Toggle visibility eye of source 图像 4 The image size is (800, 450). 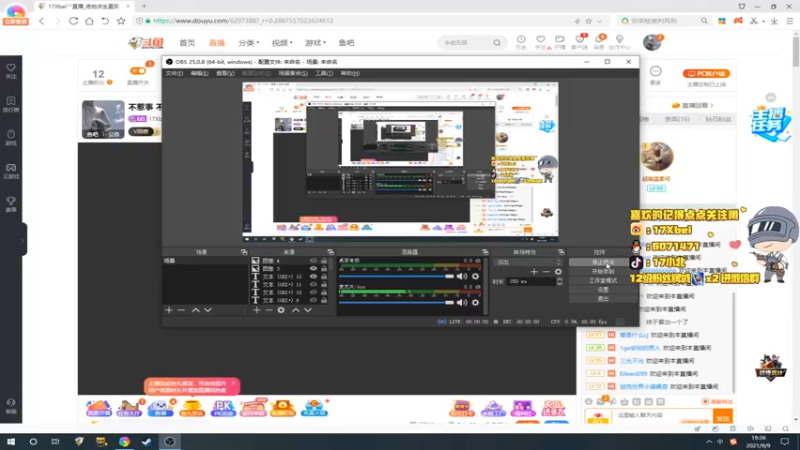tap(313, 261)
